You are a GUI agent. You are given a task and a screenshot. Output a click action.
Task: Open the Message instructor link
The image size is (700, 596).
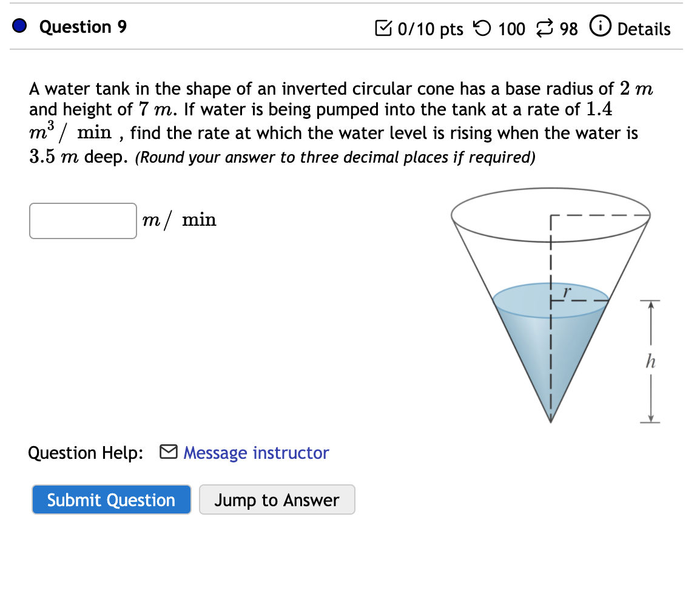coord(256,452)
